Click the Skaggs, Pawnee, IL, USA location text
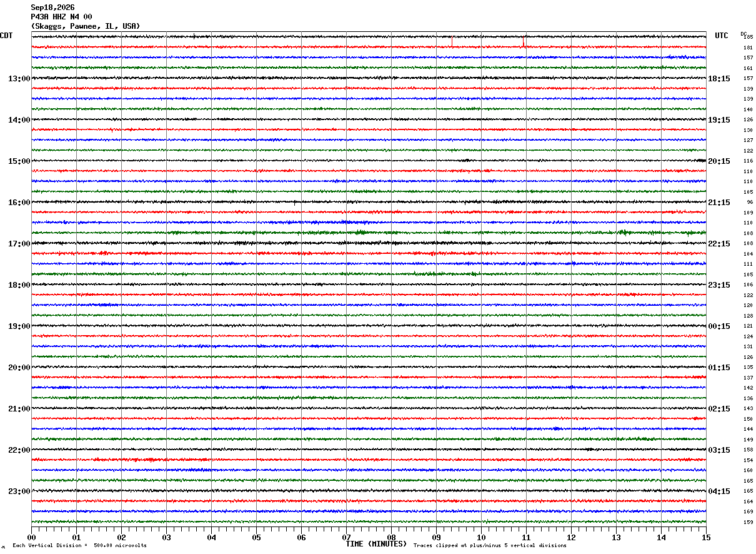 [86, 26]
